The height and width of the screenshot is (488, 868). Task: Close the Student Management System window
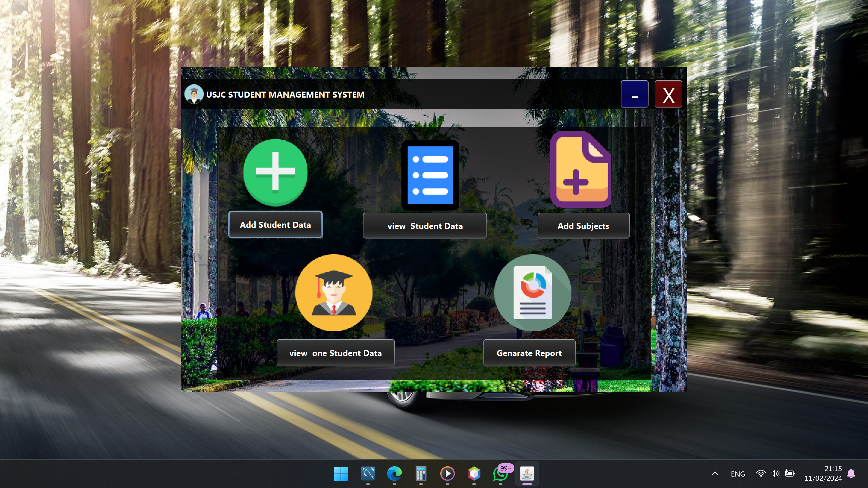tap(668, 94)
